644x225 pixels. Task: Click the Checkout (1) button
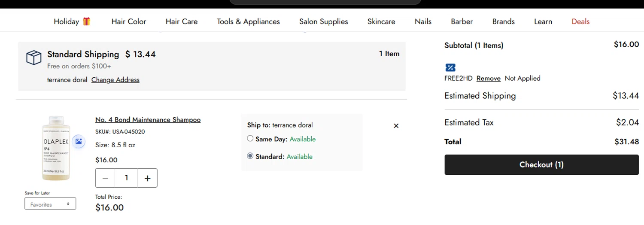[x=541, y=165]
